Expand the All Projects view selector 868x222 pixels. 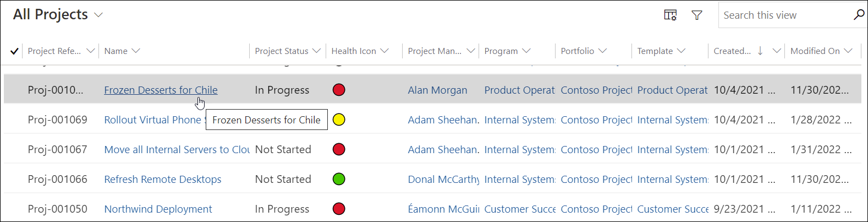click(98, 15)
